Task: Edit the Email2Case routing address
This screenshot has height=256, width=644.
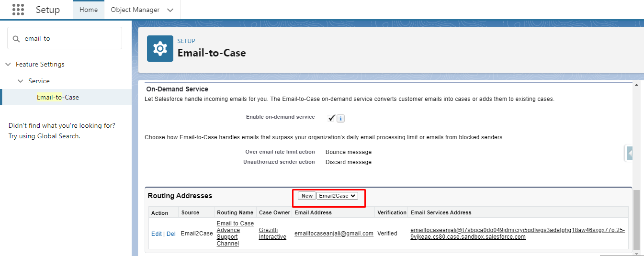Action: tap(157, 234)
